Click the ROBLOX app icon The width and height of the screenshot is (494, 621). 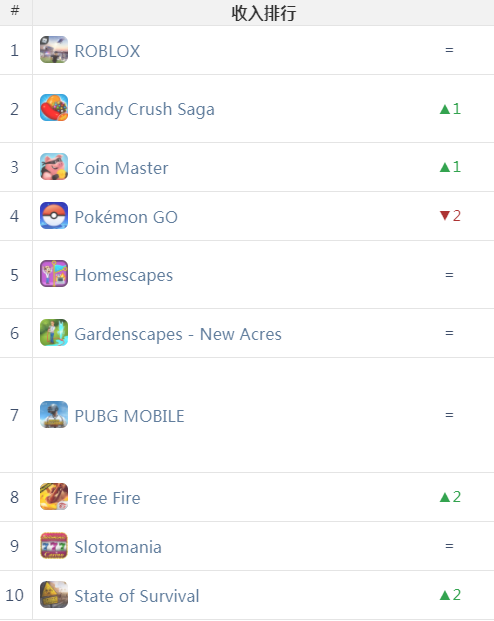54,50
